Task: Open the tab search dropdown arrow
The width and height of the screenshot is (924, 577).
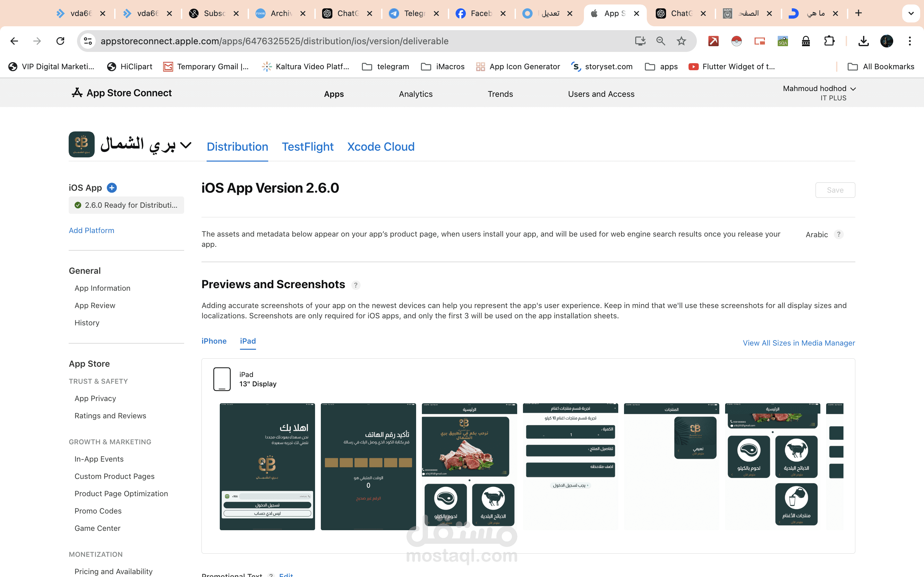Action: click(911, 13)
